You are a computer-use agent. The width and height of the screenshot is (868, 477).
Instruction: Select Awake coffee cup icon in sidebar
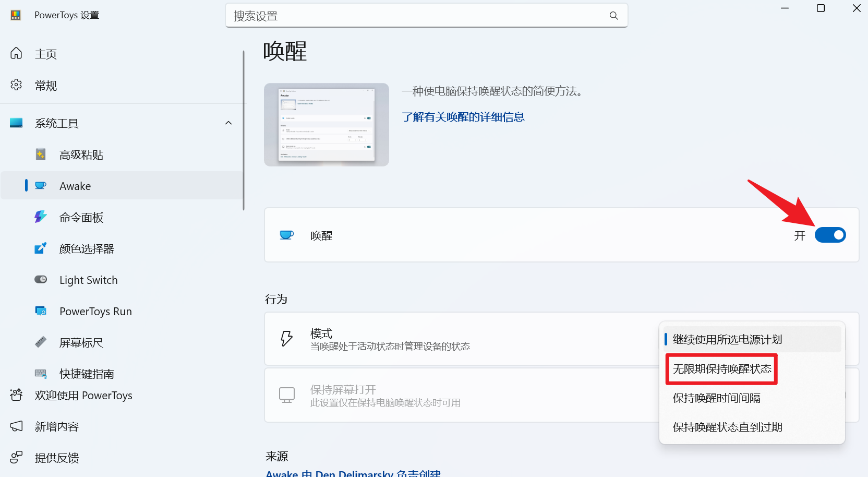tap(41, 185)
